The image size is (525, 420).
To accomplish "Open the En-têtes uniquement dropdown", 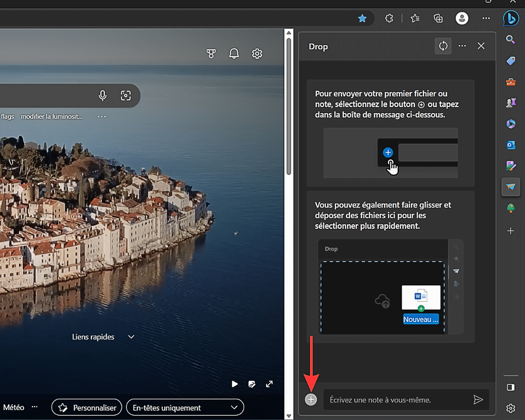I will pos(185,407).
